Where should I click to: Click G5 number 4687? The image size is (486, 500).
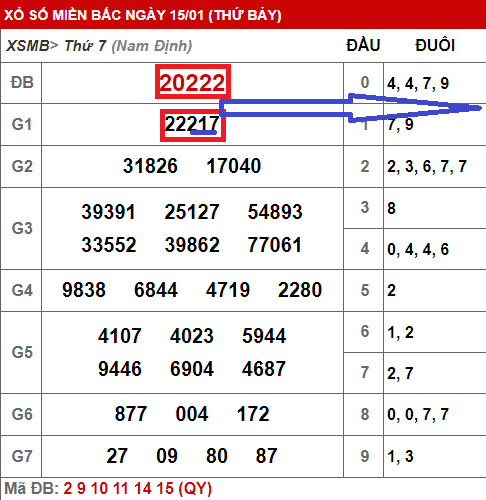264,369
